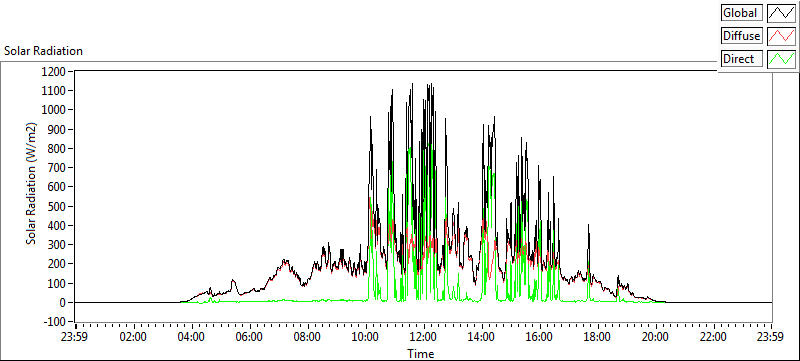This screenshot has width=800, height=361.
Task: Click the 1100 Y-axis tick label
Action: tap(55, 91)
